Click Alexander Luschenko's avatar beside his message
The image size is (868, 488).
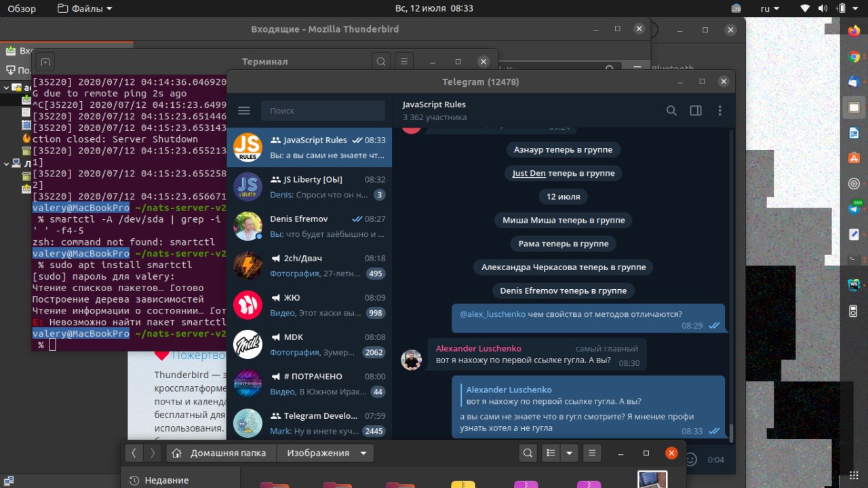[x=412, y=360]
